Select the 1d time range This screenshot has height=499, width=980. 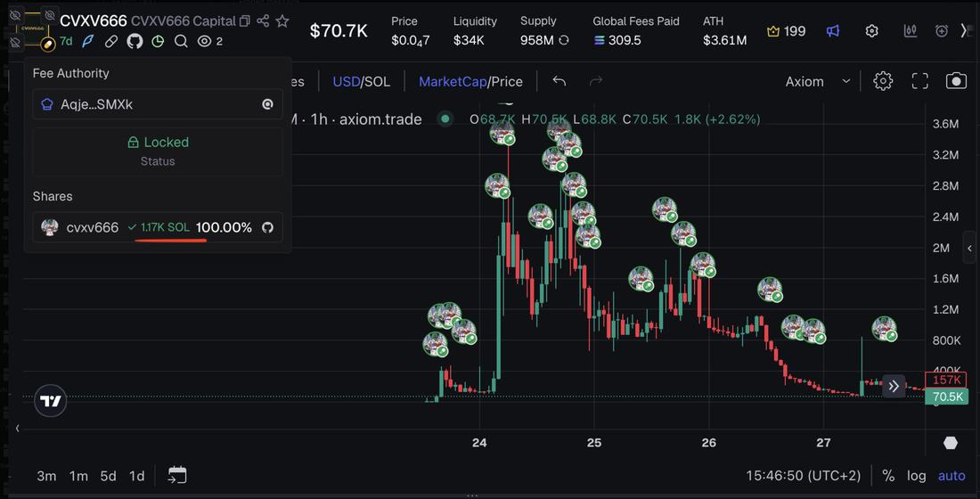pyautogui.click(x=137, y=476)
